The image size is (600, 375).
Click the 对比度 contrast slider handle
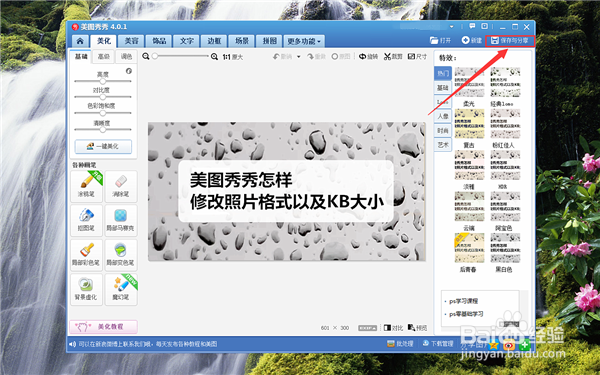coord(103,97)
